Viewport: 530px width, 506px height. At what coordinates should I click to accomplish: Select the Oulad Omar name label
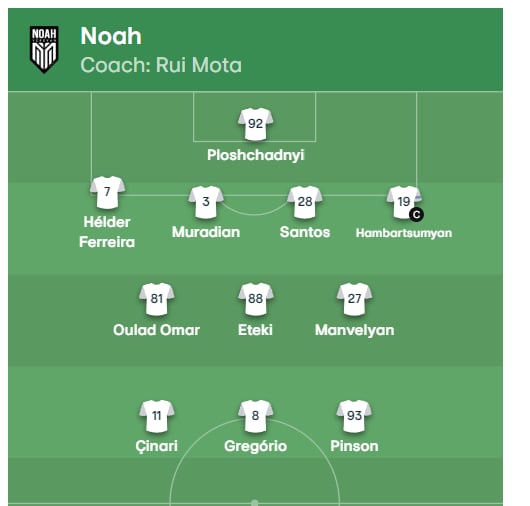pyautogui.click(x=156, y=330)
